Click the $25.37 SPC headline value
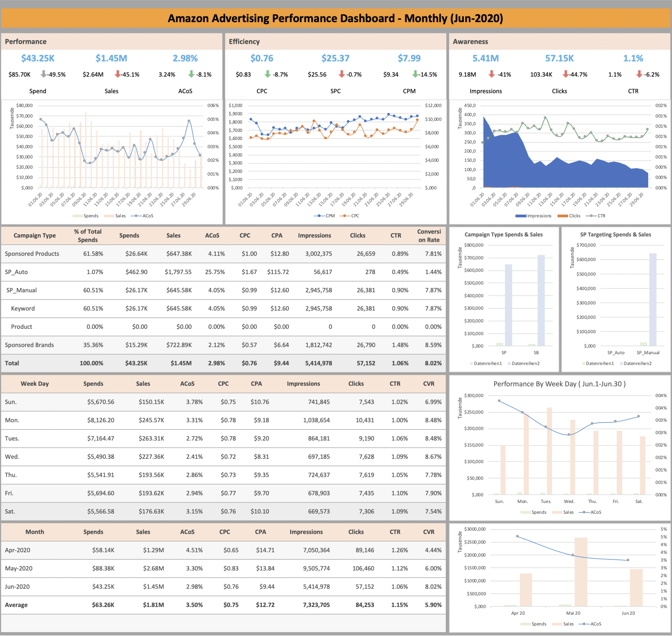The height and width of the screenshot is (636, 672). click(335, 58)
